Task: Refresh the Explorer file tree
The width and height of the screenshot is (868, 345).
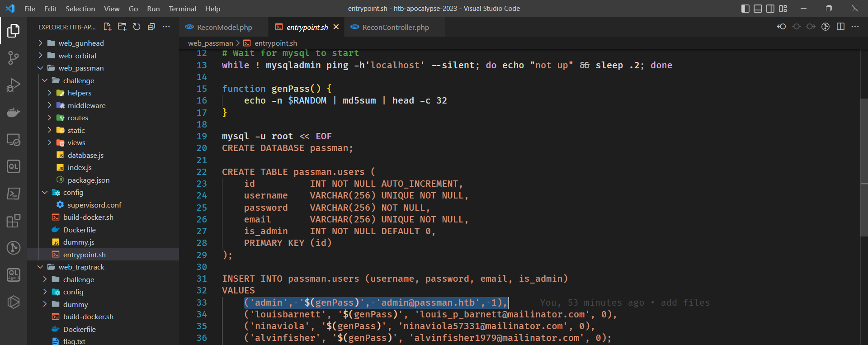Action: 137,27
